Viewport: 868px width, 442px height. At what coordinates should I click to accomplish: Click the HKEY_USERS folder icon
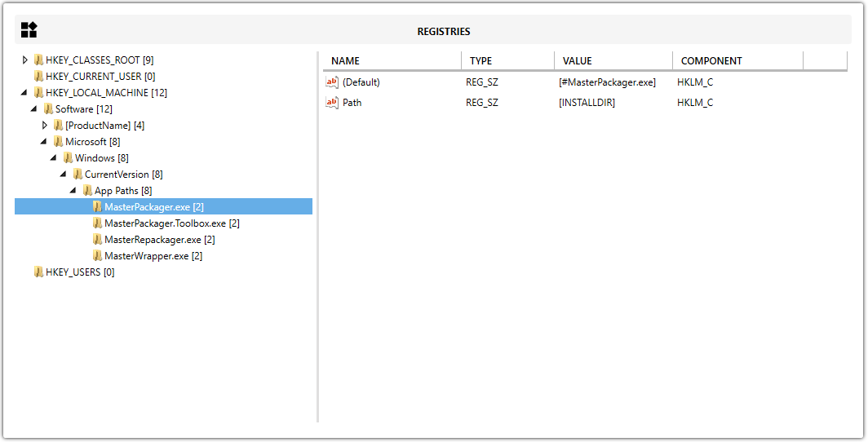coord(39,272)
